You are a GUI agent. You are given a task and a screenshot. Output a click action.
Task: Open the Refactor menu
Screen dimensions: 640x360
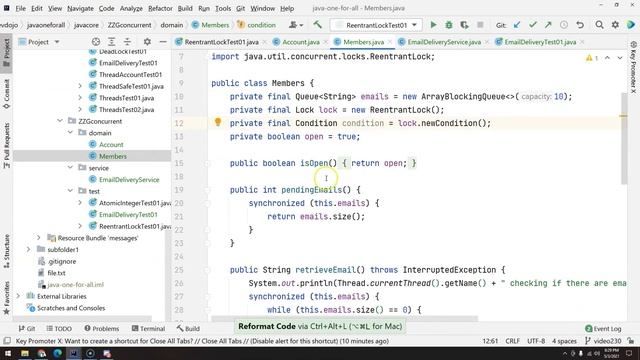(x=160, y=8)
